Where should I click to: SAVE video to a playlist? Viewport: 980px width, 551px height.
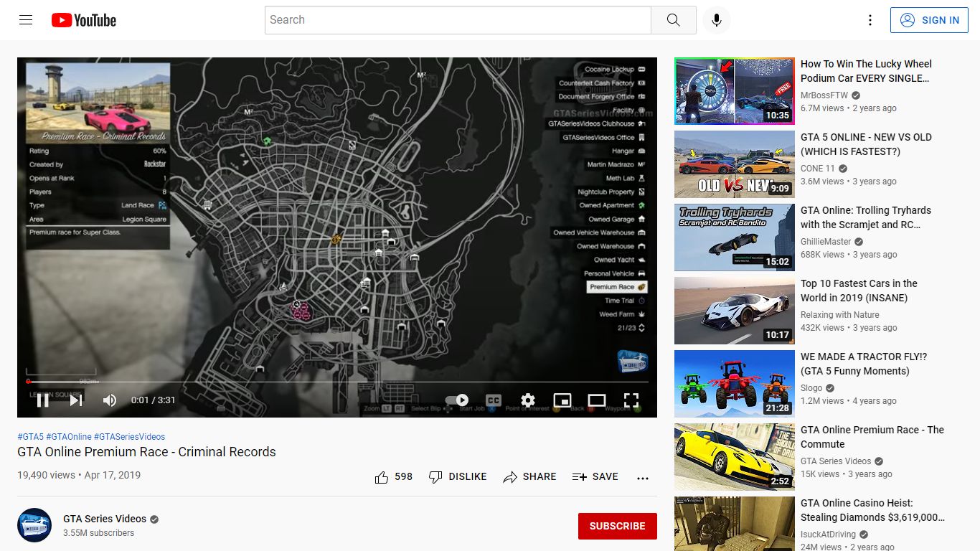tap(595, 476)
